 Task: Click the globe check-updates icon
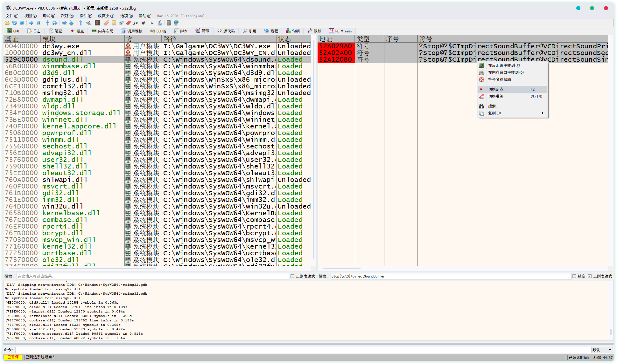[x=176, y=23]
